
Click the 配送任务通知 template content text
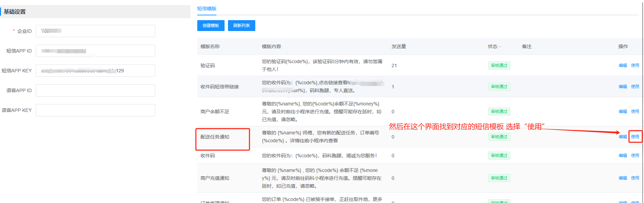click(320, 137)
